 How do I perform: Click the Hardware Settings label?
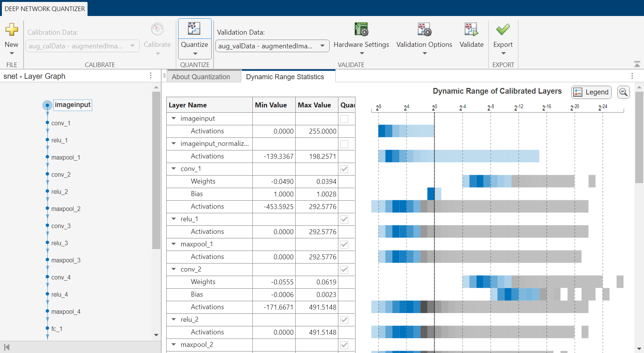point(361,45)
